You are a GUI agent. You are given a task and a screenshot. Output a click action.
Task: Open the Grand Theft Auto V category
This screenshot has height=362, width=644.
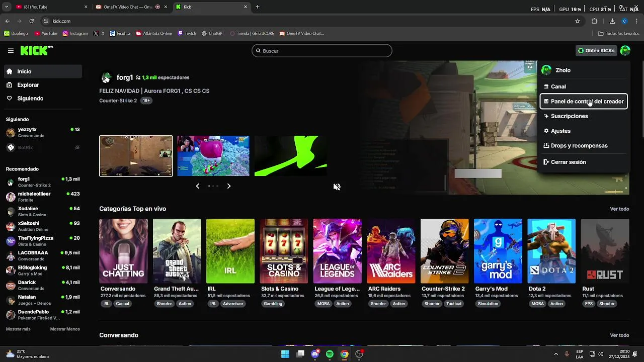(x=177, y=251)
